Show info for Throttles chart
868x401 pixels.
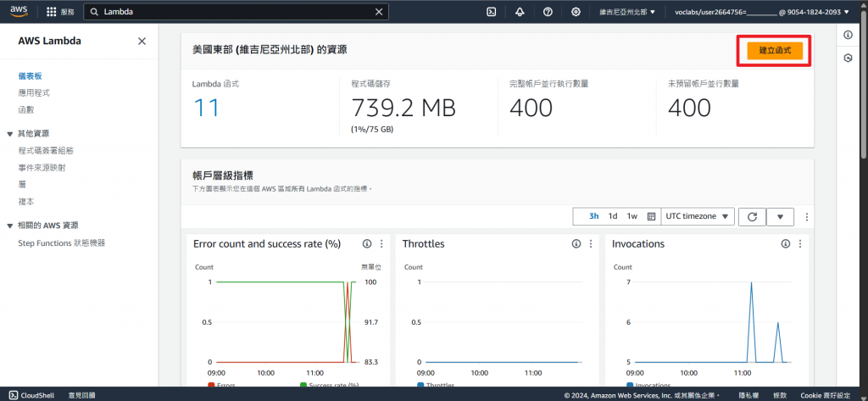(576, 243)
